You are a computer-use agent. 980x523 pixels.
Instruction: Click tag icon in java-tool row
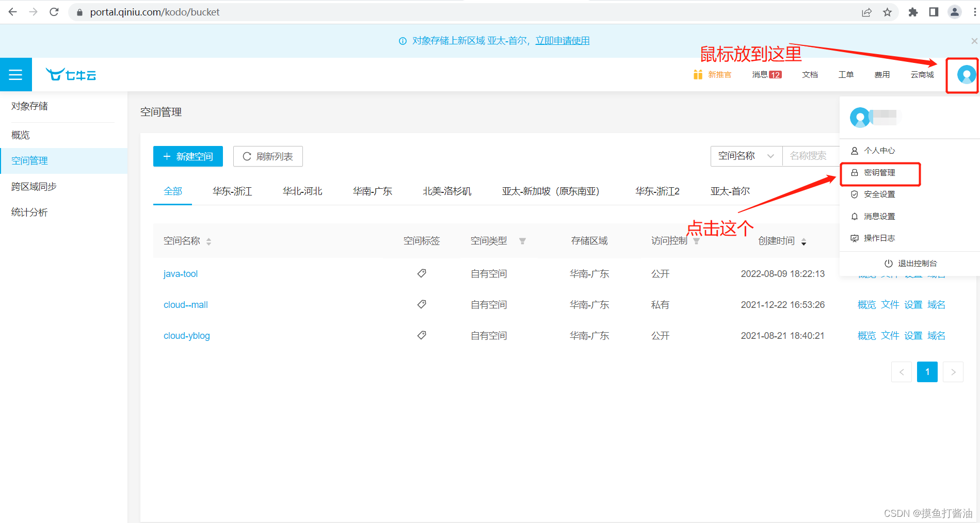(422, 273)
